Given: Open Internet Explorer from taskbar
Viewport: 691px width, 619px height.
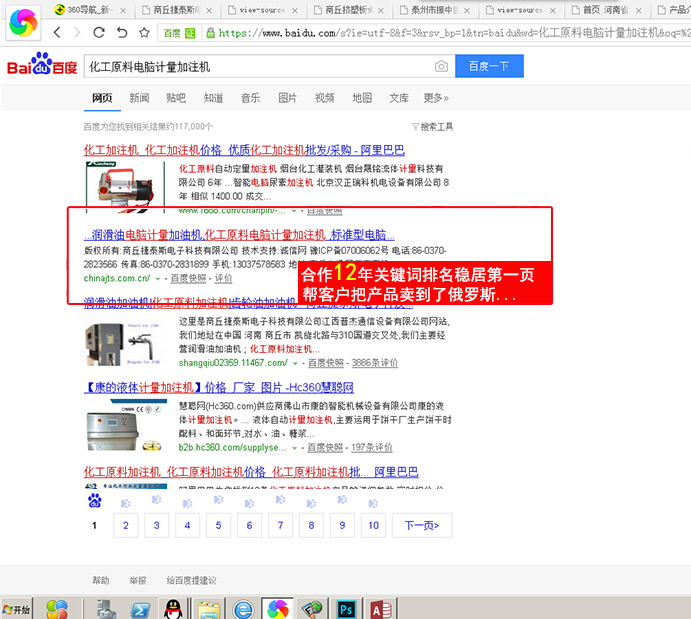Looking at the screenshot, I should pos(243,610).
